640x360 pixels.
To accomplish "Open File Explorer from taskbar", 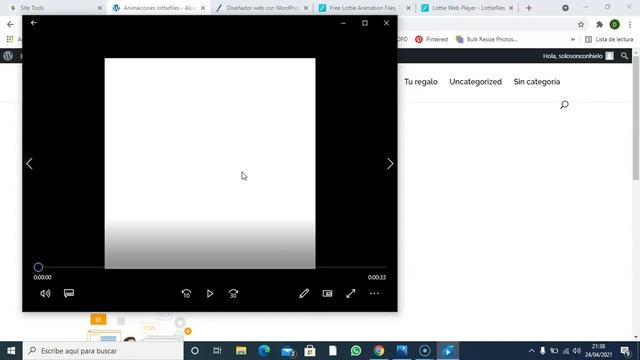I will click(x=241, y=351).
